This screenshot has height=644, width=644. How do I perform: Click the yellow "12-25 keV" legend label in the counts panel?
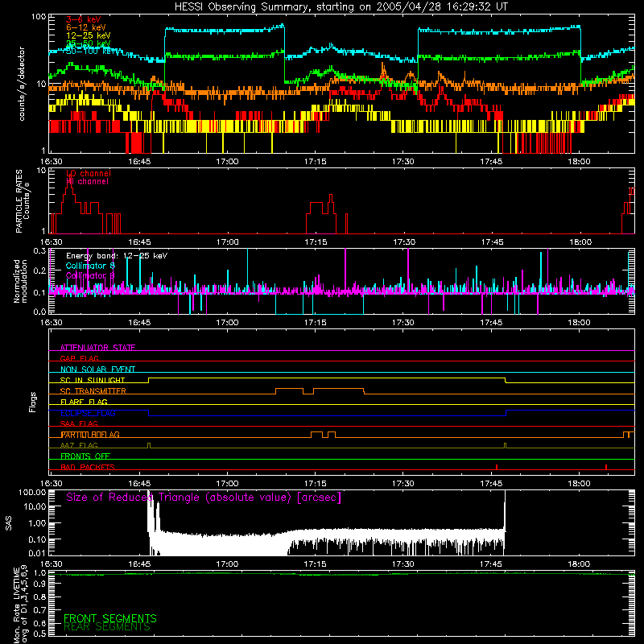pyautogui.click(x=89, y=35)
